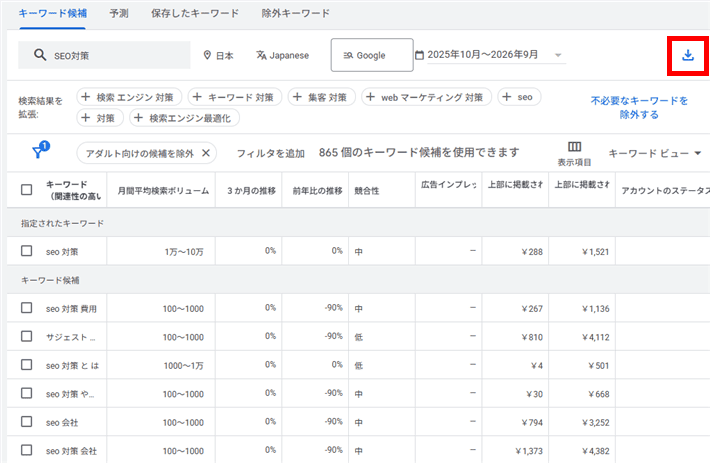Screen dimensions: 710x463
Task: Click keyword text seo 会社
Action: tap(62, 423)
